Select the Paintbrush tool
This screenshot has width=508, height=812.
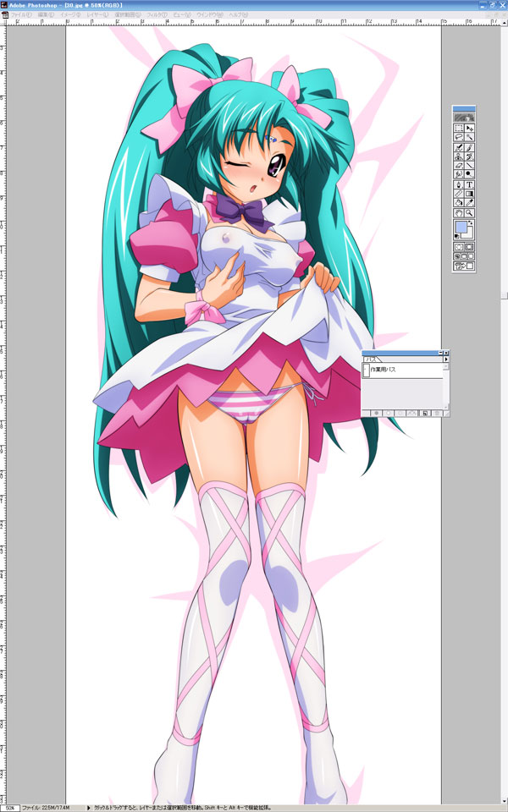click(x=470, y=147)
